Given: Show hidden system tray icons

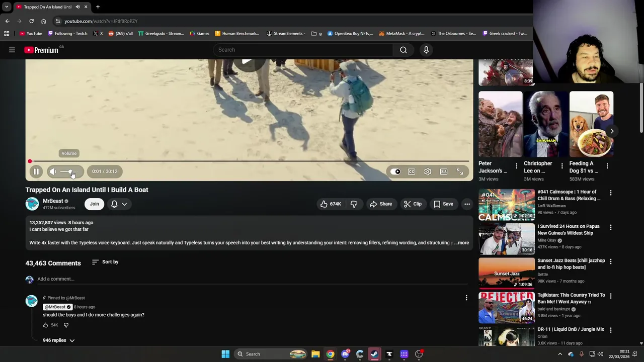Looking at the screenshot, I should [560, 354].
